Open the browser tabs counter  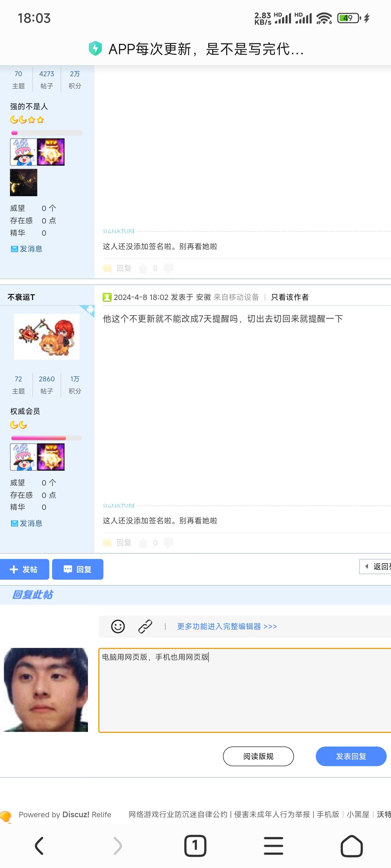coord(195,846)
